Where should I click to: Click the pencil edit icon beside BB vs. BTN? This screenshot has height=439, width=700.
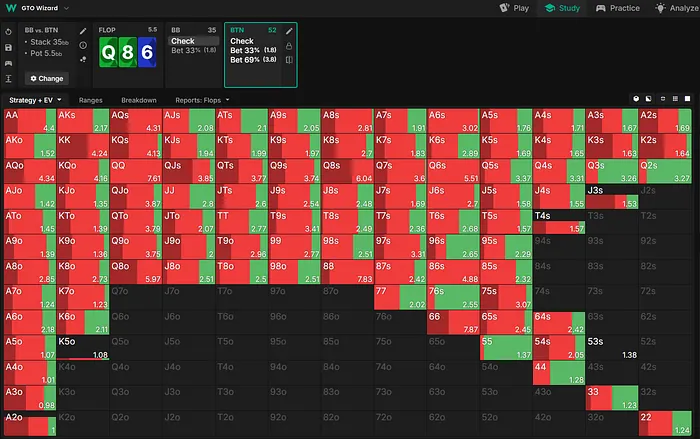click(83, 32)
